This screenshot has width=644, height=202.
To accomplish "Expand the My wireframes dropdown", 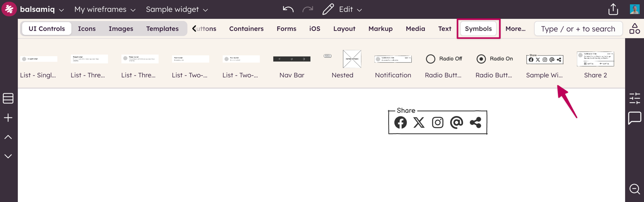I will (105, 9).
